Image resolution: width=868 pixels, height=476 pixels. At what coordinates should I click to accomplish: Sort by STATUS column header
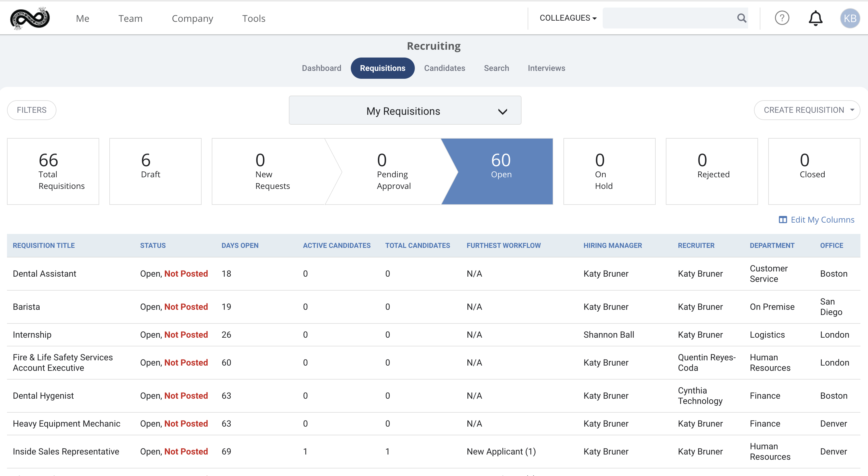(x=153, y=245)
